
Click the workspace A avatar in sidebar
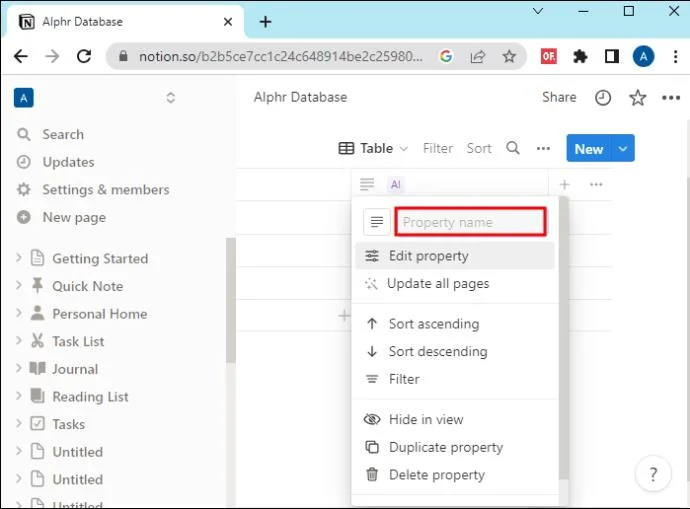(x=24, y=98)
